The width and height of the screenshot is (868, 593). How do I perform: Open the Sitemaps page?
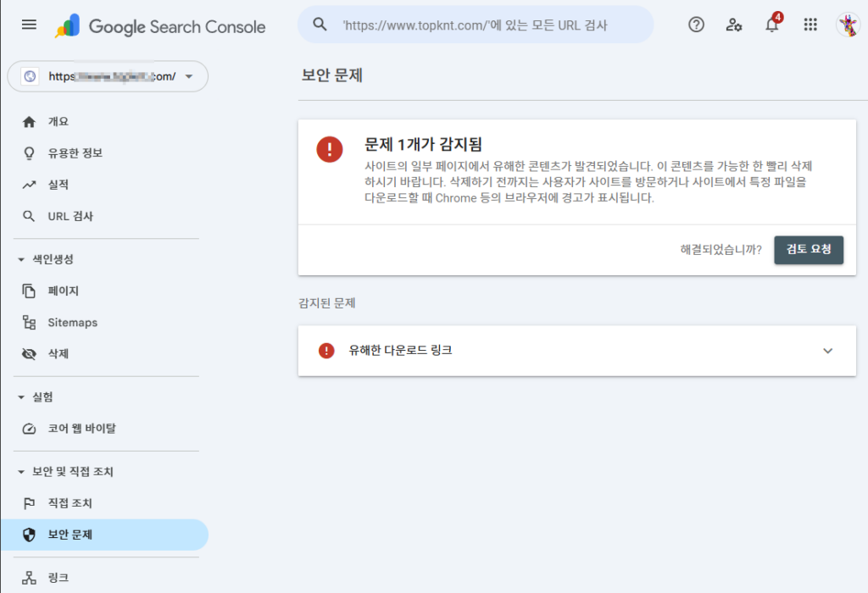tap(72, 323)
